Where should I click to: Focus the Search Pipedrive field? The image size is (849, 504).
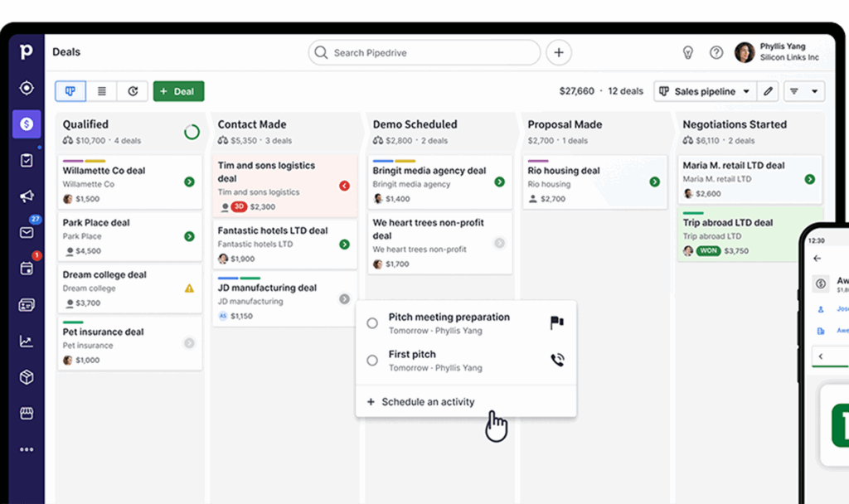click(424, 52)
